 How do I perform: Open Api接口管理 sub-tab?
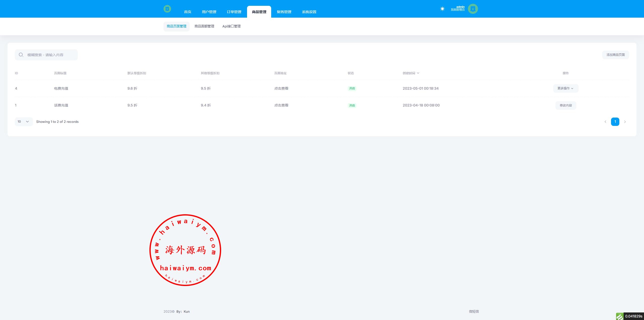(231, 26)
